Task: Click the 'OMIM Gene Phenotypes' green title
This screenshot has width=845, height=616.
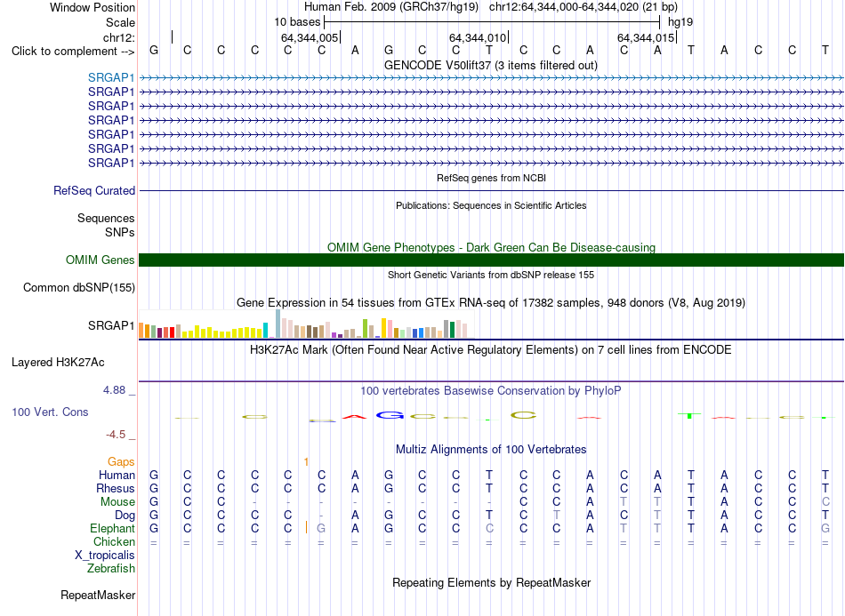Action: (x=491, y=247)
